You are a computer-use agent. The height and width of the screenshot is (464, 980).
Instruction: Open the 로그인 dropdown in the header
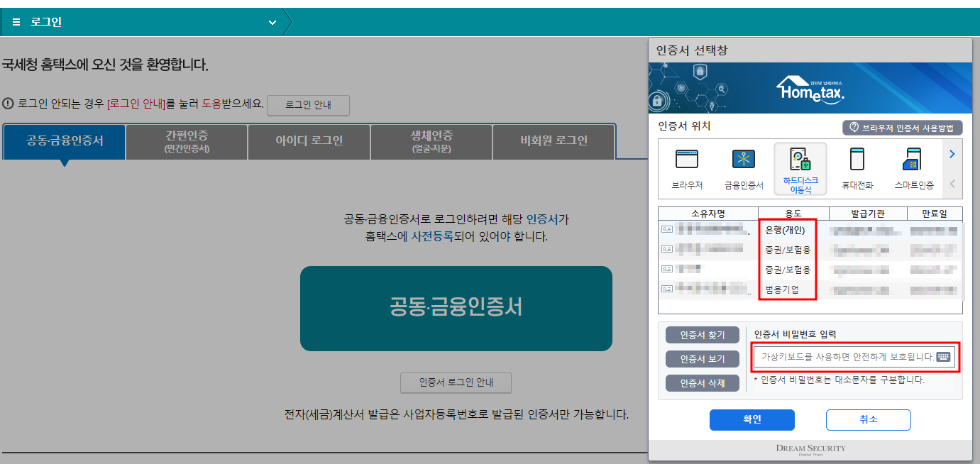[x=272, y=22]
